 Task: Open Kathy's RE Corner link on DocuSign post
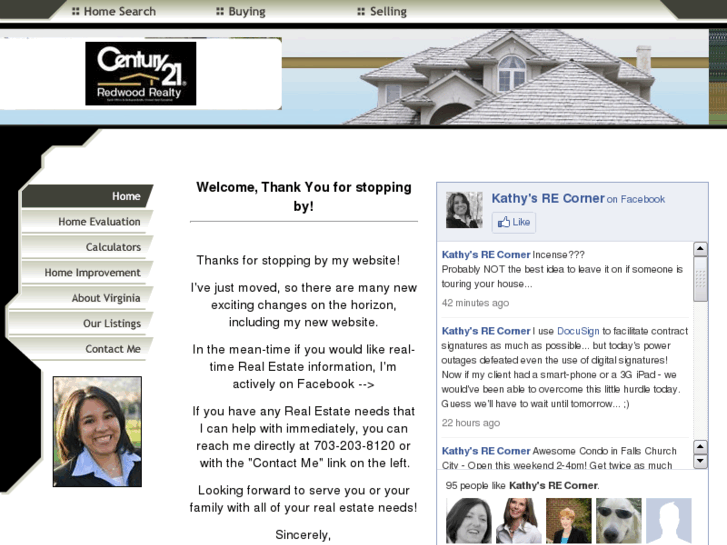pos(485,331)
